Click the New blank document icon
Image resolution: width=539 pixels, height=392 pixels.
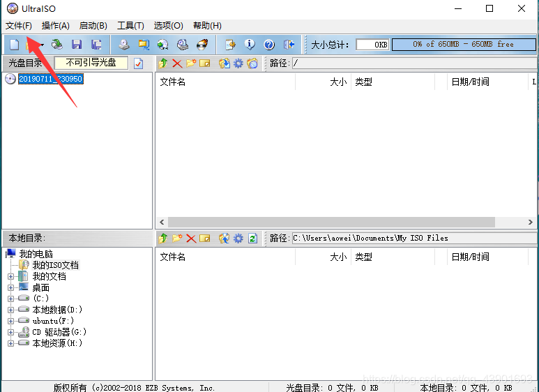pyautogui.click(x=14, y=45)
